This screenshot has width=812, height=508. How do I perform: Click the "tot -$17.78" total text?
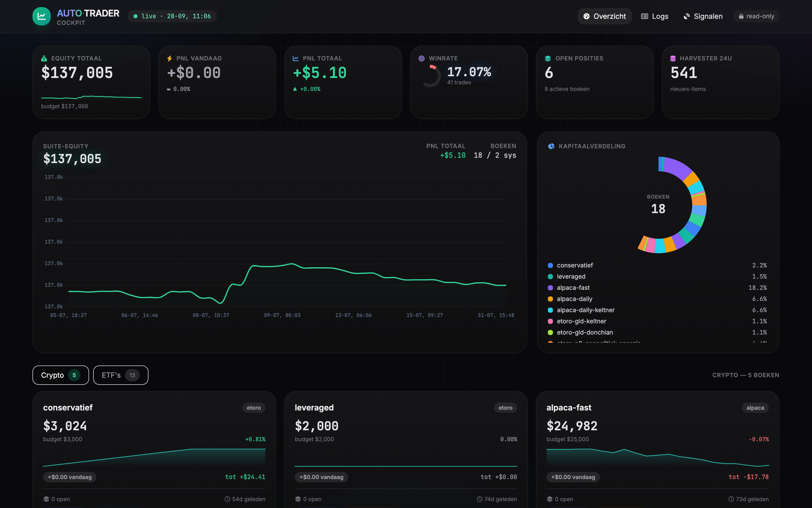[749, 477]
